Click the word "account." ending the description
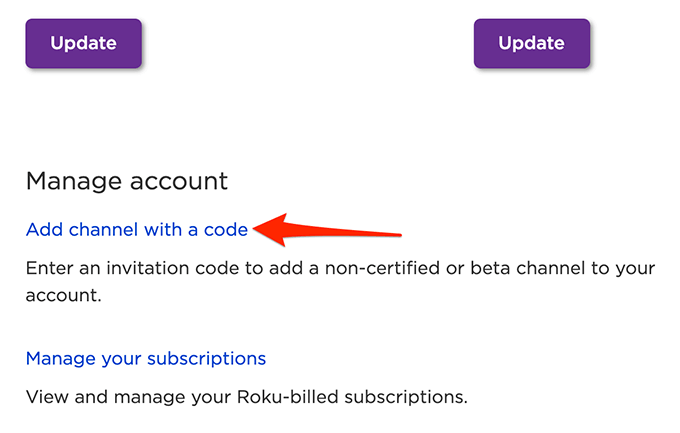 tap(65, 296)
